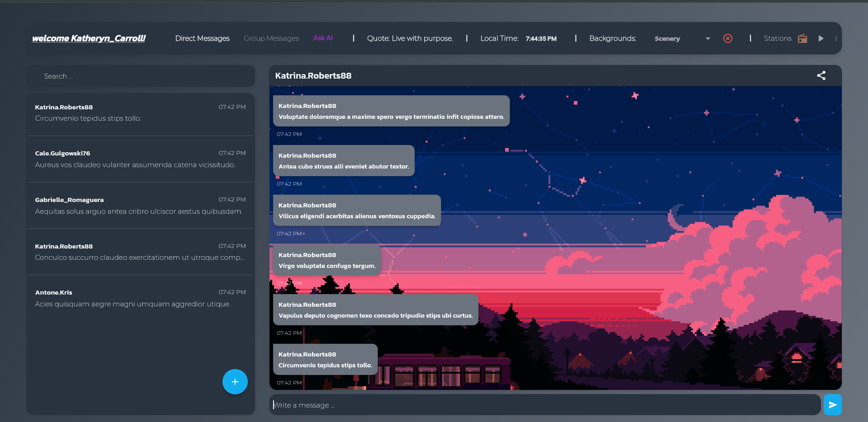The image size is (868, 422).
Task: Open the Gabrielle_Romaguera conversation
Action: point(141,206)
